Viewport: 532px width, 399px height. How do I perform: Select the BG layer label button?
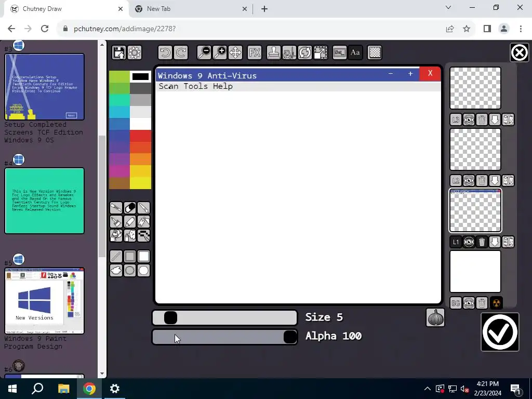click(456, 303)
